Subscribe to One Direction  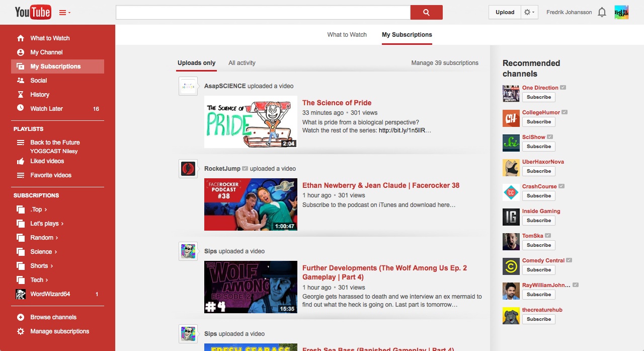tap(539, 97)
